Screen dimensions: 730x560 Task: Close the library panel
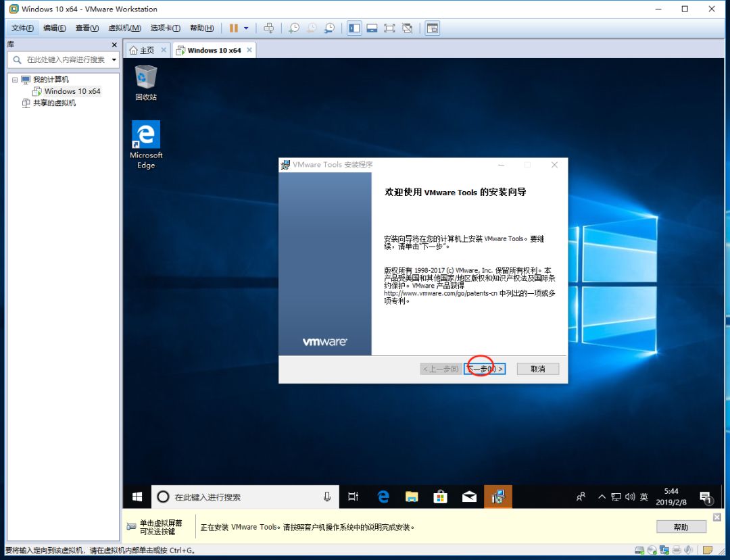pos(114,45)
